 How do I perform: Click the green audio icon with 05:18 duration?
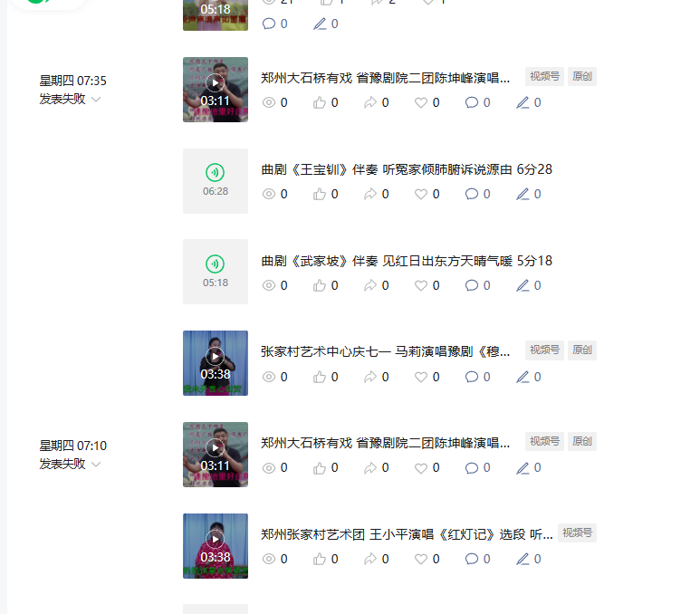tap(216, 264)
